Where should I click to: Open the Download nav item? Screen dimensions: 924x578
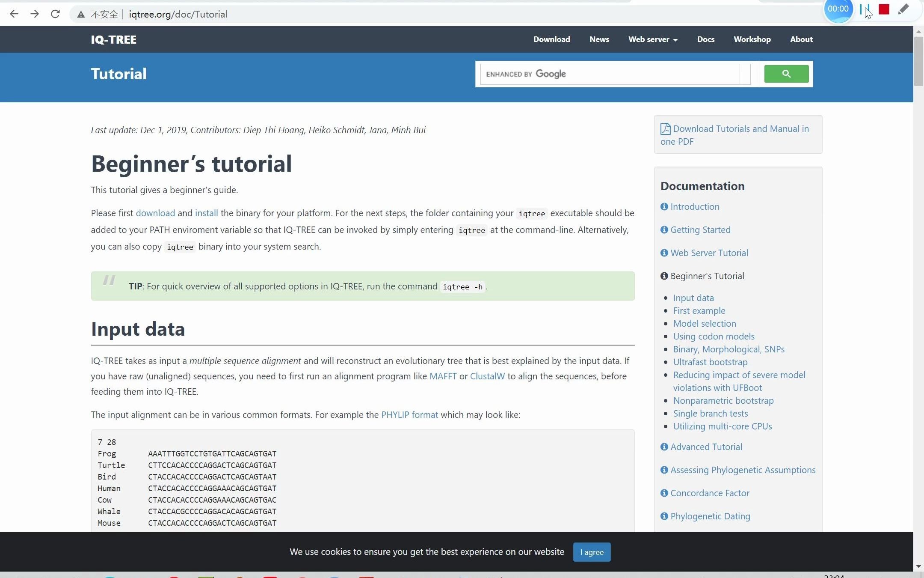(x=551, y=39)
